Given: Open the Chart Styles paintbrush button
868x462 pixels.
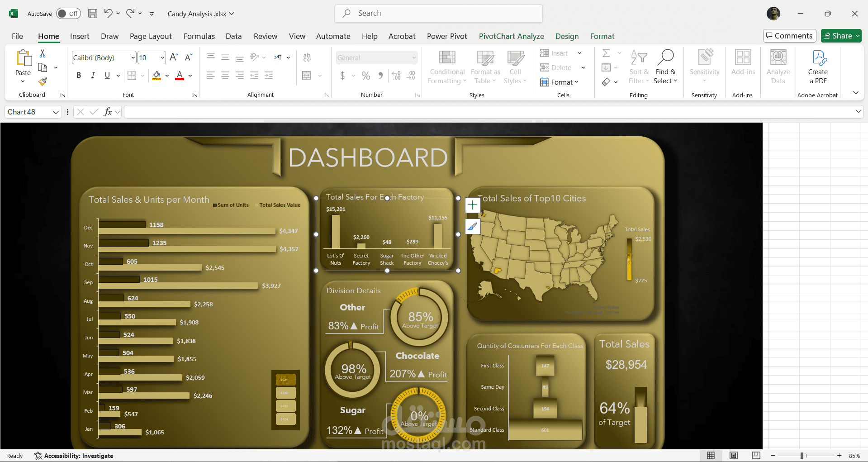Looking at the screenshot, I should [472, 226].
